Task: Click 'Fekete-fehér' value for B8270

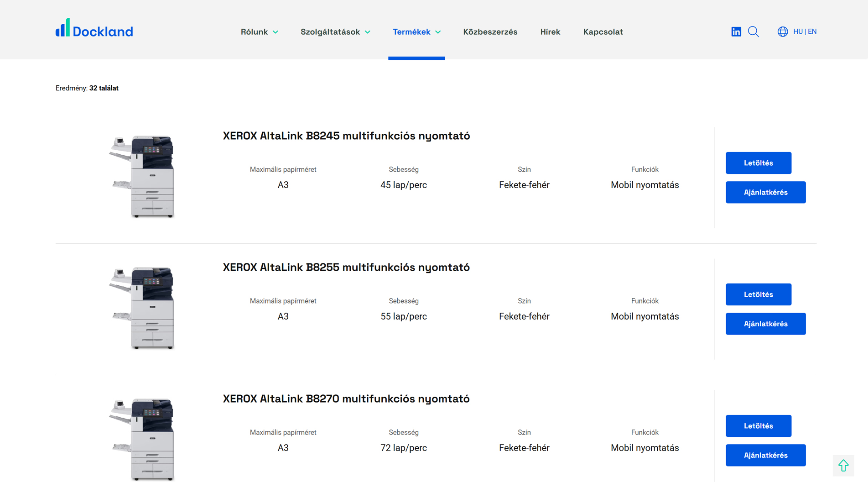Action: pos(524,448)
